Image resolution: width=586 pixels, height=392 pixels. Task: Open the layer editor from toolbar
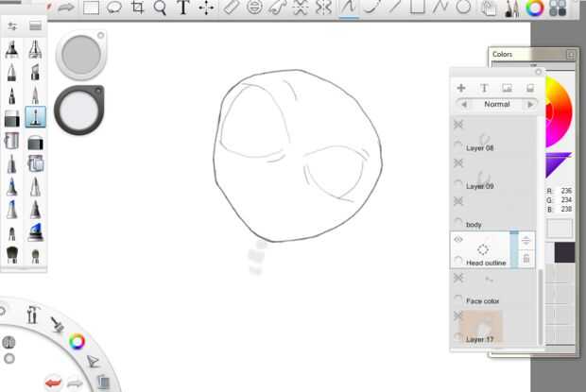489,9
